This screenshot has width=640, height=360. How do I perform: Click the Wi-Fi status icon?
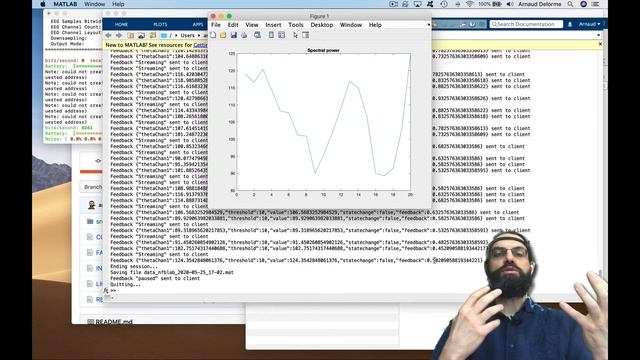click(x=470, y=4)
